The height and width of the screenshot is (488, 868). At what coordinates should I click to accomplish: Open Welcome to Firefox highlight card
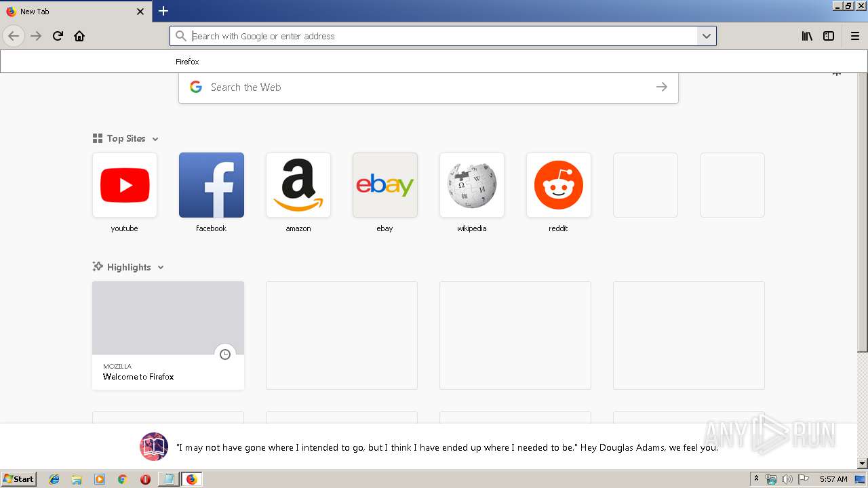pos(168,335)
